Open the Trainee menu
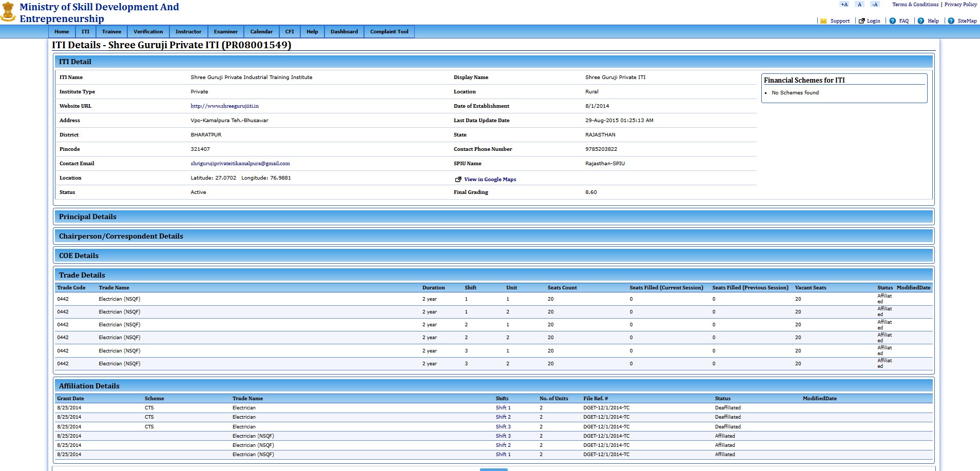Screen dimensions: 980x471 (x=111, y=32)
